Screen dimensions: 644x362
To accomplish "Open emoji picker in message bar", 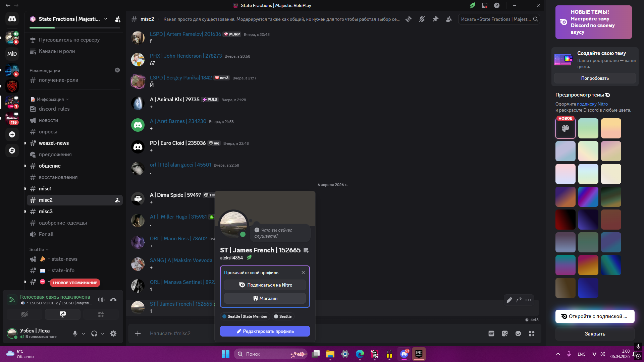I will [518, 334].
